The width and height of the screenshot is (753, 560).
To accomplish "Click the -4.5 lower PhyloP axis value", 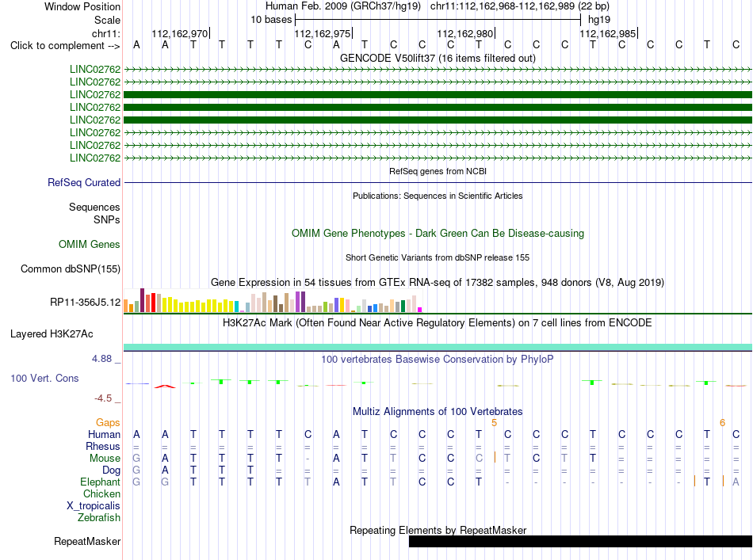I will 103,398.
